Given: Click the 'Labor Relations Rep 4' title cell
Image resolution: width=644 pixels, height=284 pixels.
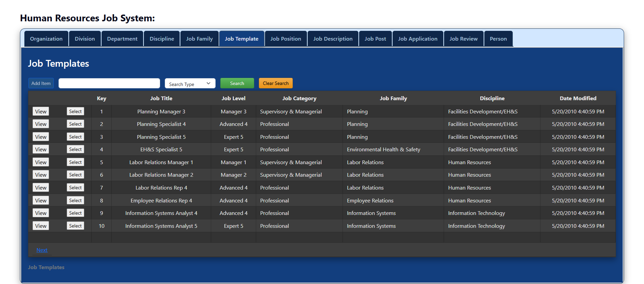Looking at the screenshot, I should click(x=161, y=188).
